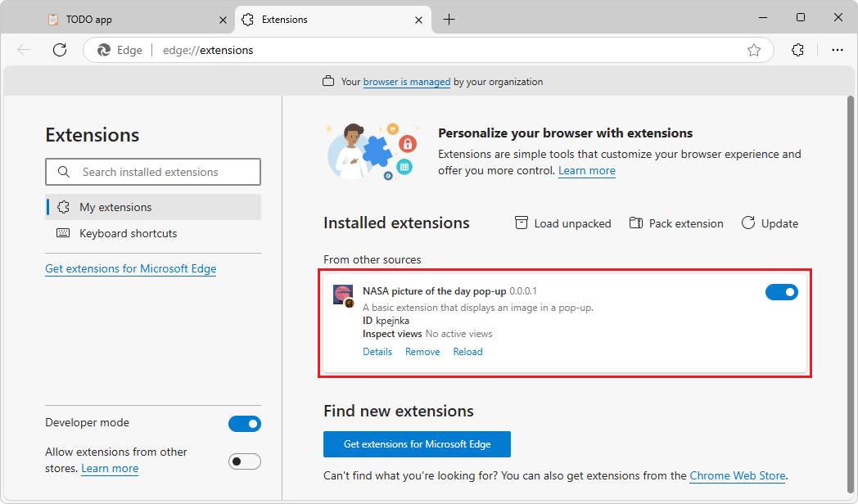Viewport: 858px width, 504px height.
Task: Open Details for the NASA extension
Action: tap(377, 351)
